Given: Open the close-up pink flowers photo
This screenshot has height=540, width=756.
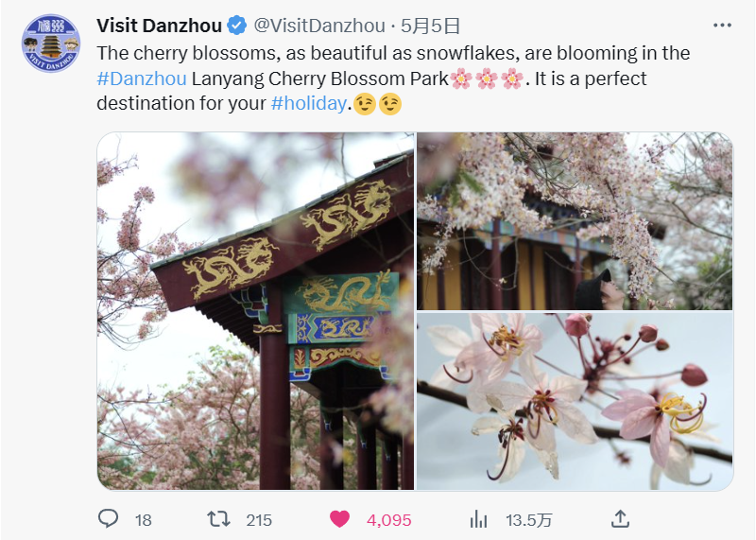Looking at the screenshot, I should pyautogui.click(x=575, y=402).
